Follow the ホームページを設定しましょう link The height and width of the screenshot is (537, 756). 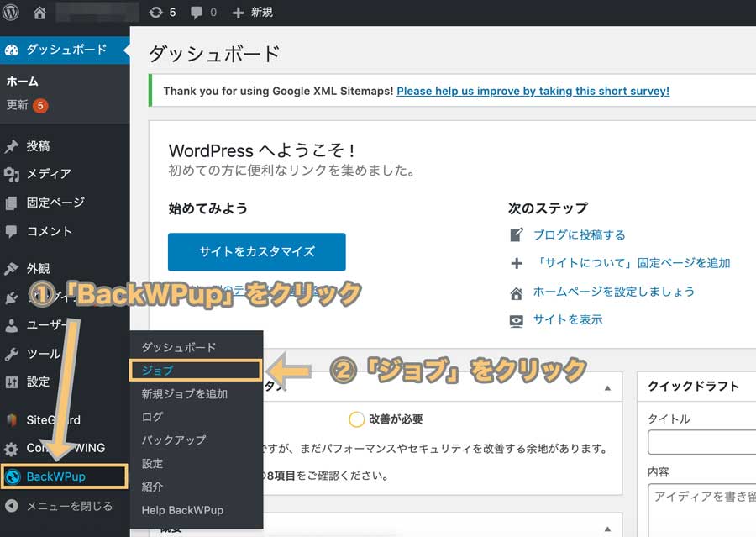click(614, 292)
